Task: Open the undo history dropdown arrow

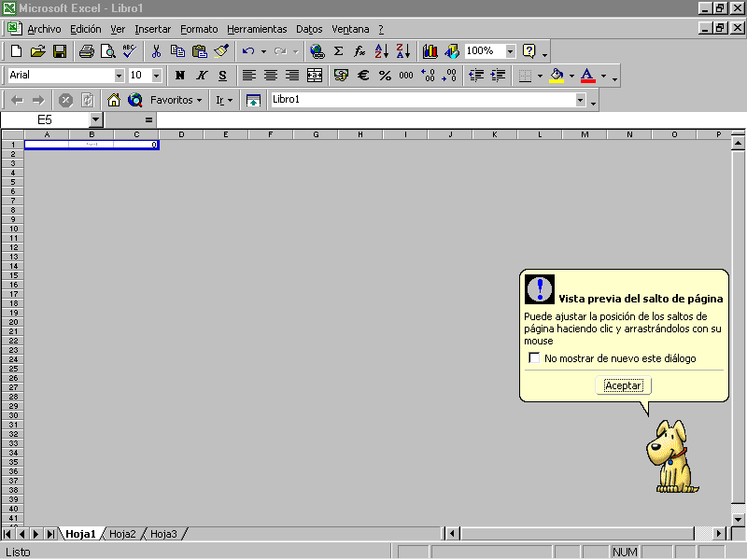Action: click(263, 51)
